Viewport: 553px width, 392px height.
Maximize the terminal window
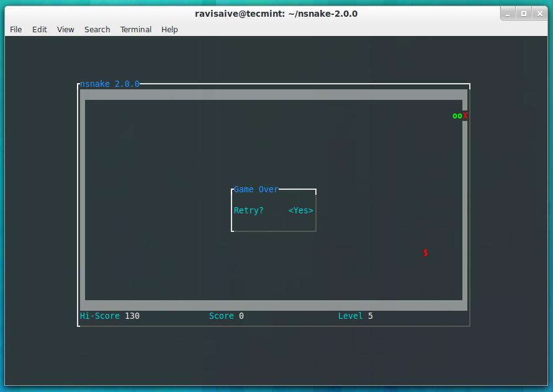point(524,13)
